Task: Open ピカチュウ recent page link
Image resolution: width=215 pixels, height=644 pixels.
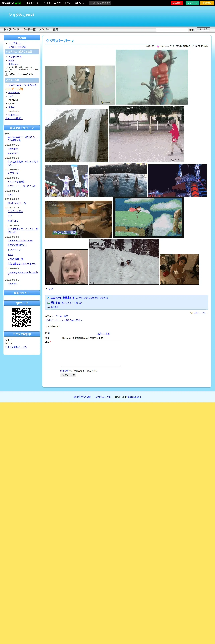Action: point(13,221)
